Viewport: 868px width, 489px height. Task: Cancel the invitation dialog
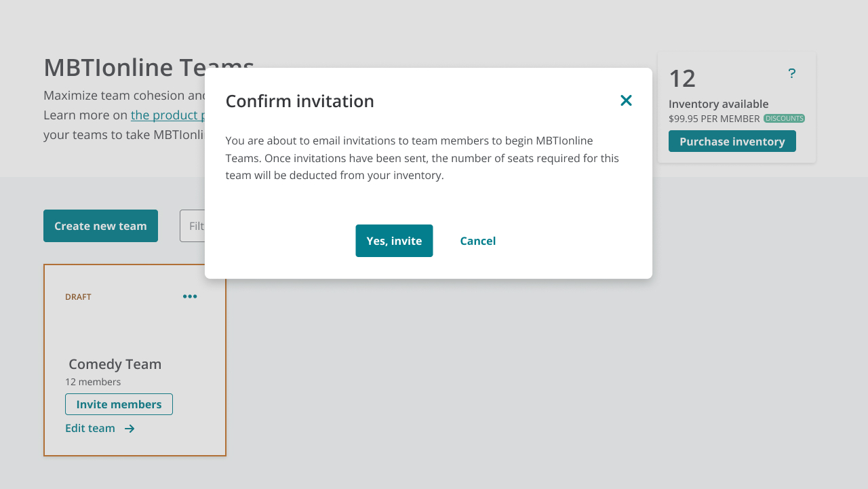477,241
